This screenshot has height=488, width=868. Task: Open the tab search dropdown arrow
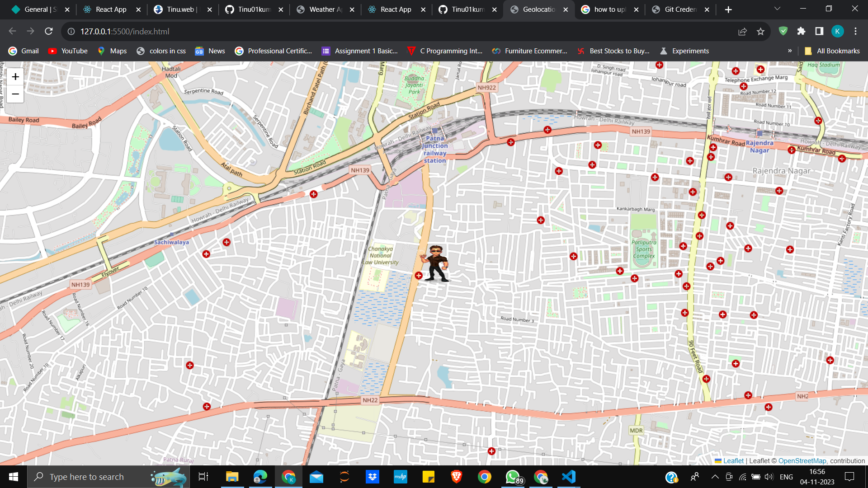click(x=777, y=9)
